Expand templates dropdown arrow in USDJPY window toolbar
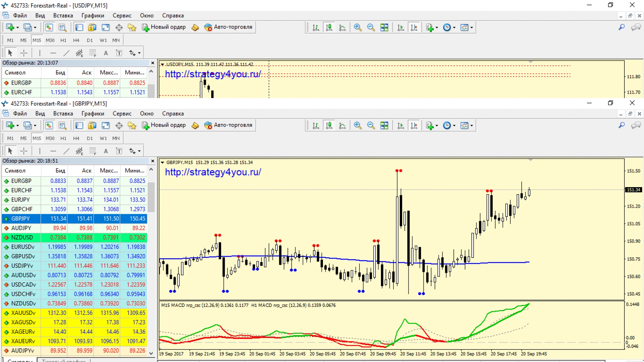644x362 pixels. (x=472, y=27)
